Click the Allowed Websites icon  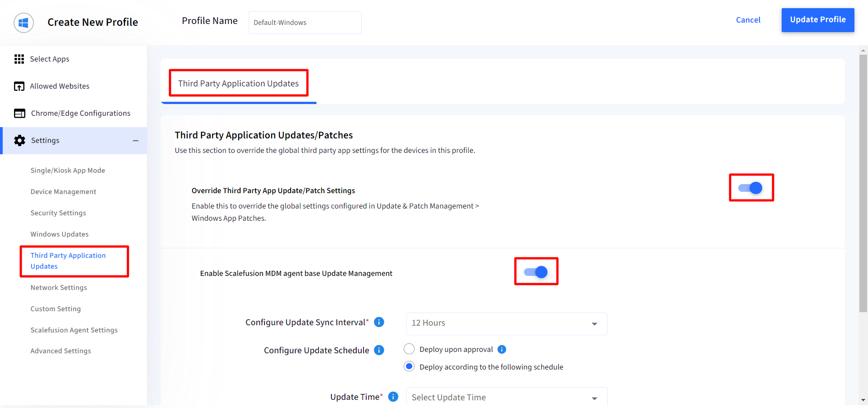19,86
